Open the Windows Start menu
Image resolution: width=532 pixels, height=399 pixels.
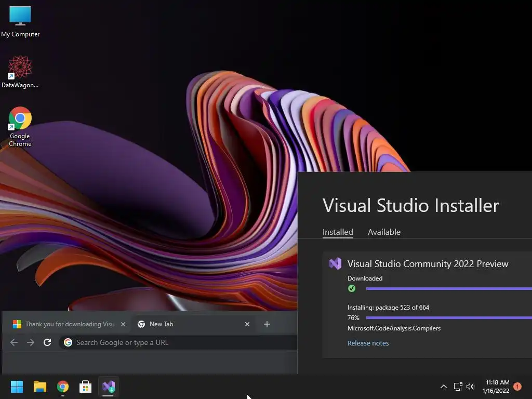[x=17, y=387]
